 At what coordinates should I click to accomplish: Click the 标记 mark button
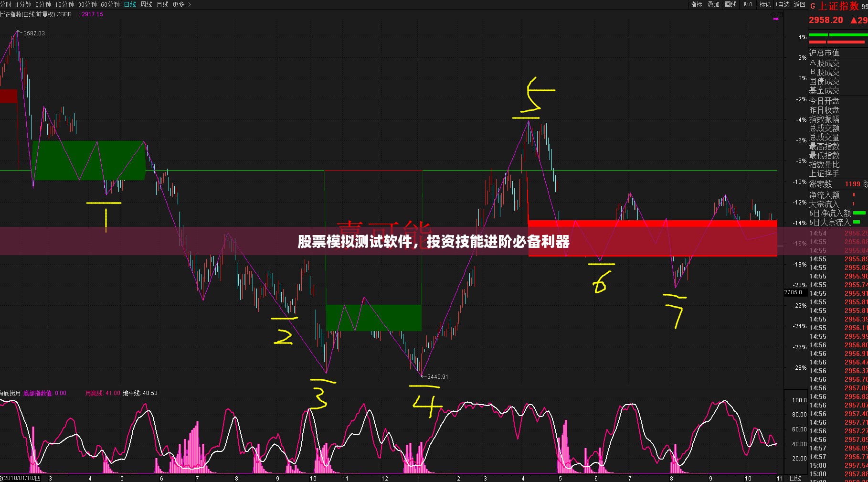pos(765,4)
